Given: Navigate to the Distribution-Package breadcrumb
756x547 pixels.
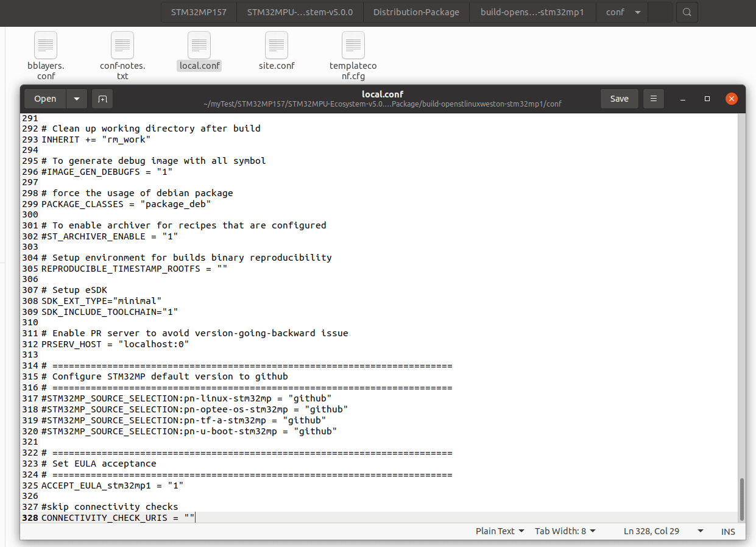Looking at the screenshot, I should (416, 12).
